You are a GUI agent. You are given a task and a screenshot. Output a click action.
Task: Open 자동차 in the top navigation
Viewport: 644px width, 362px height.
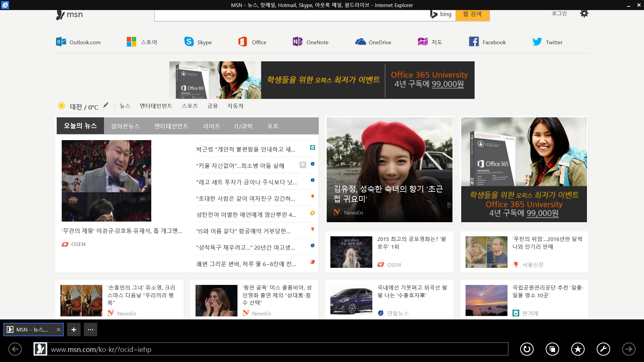(235, 106)
